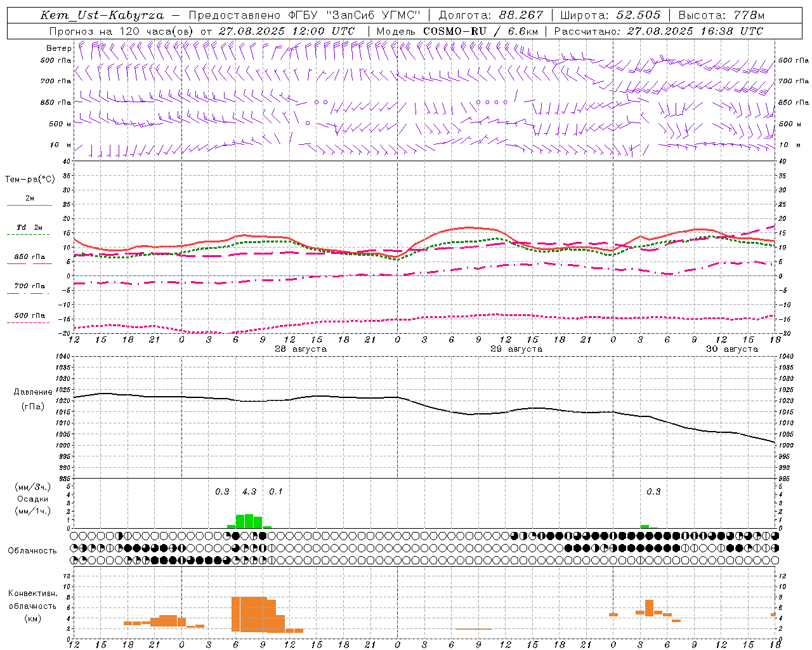Image resolution: width=812 pixels, height=650 pixels.
Task: Click the tallest green precipitation bar on 28 августа
Action: [x=249, y=521]
